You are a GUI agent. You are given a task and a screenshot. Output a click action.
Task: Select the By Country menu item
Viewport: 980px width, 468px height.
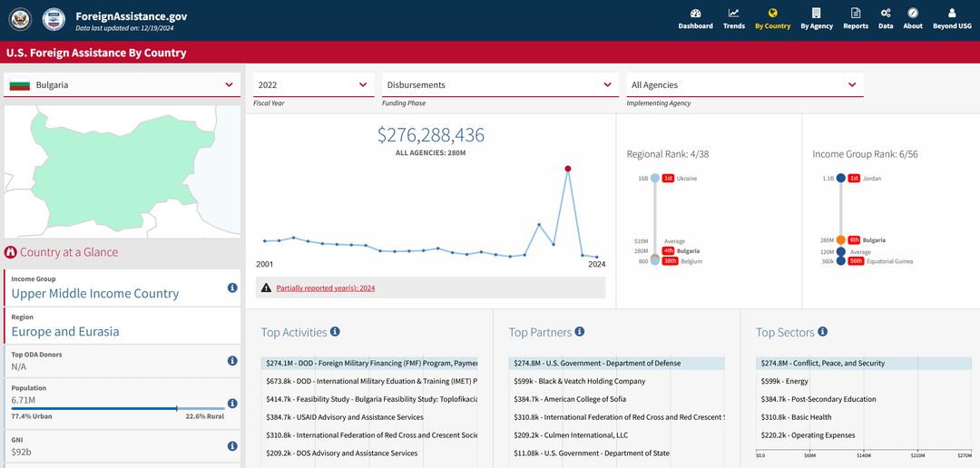(772, 19)
